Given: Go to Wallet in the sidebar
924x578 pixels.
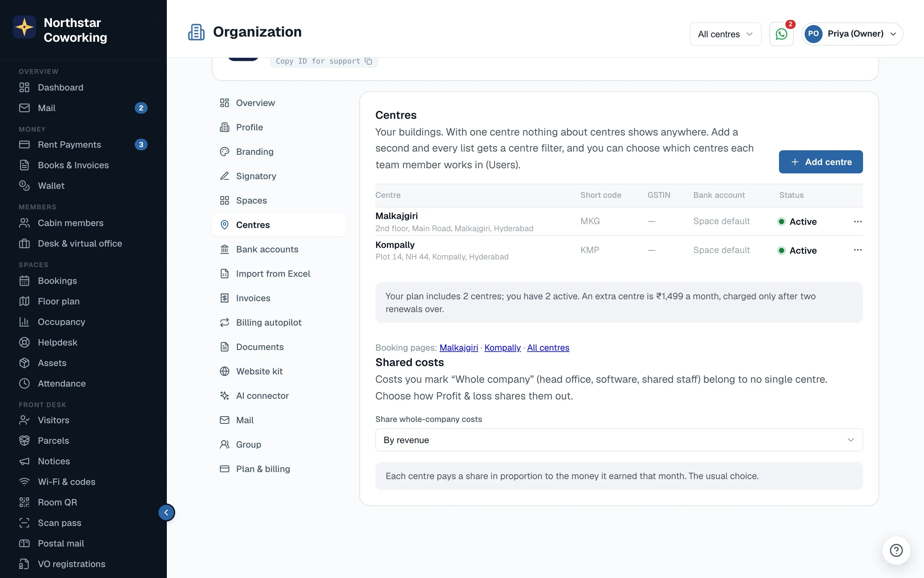Looking at the screenshot, I should (83, 186).
